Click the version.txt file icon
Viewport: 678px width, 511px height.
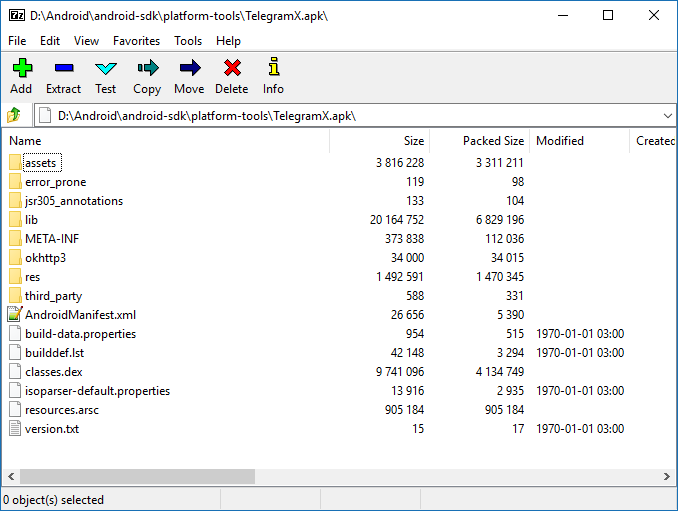pyautogui.click(x=15, y=429)
